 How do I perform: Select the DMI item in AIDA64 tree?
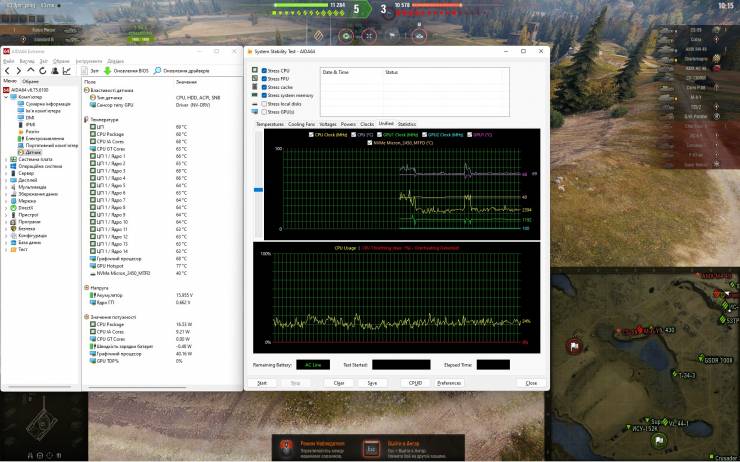click(26, 118)
